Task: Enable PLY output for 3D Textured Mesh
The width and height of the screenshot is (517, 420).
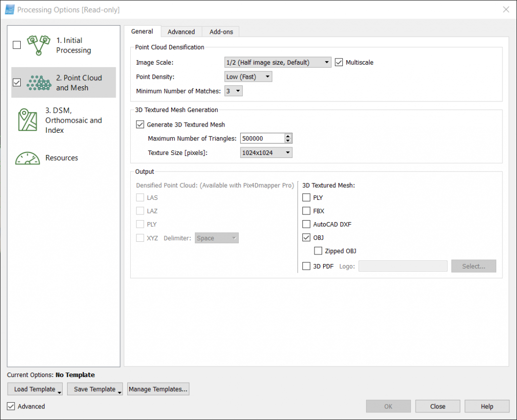Action: tap(306, 198)
